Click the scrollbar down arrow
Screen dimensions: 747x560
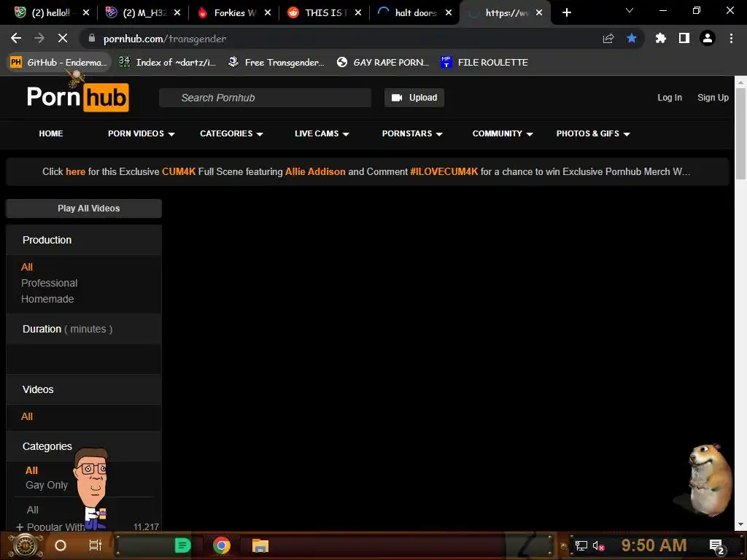click(x=740, y=525)
